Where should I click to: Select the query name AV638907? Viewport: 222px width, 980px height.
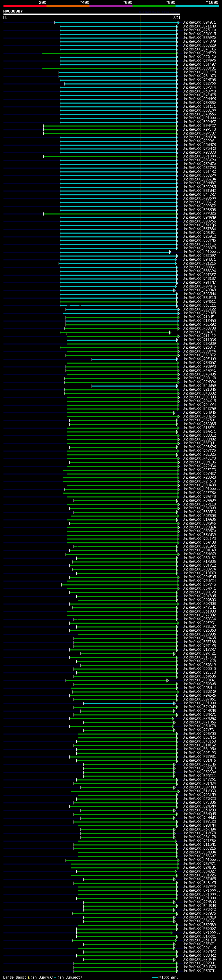coord(13,11)
